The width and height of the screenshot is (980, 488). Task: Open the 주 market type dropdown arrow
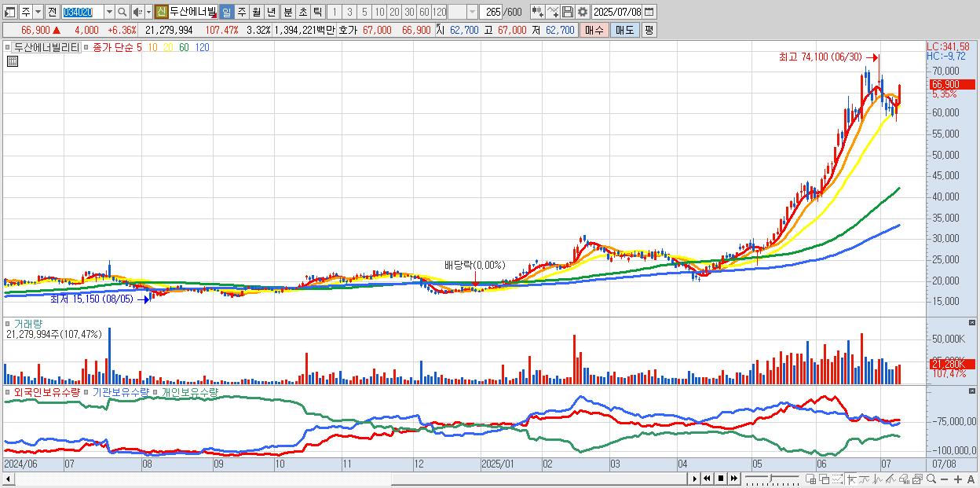click(x=38, y=12)
